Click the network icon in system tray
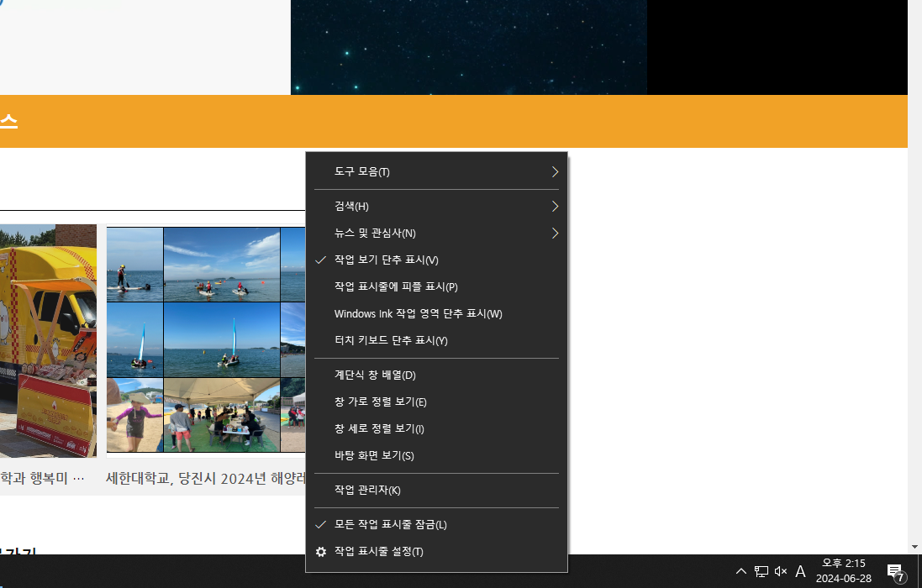 pyautogui.click(x=761, y=571)
